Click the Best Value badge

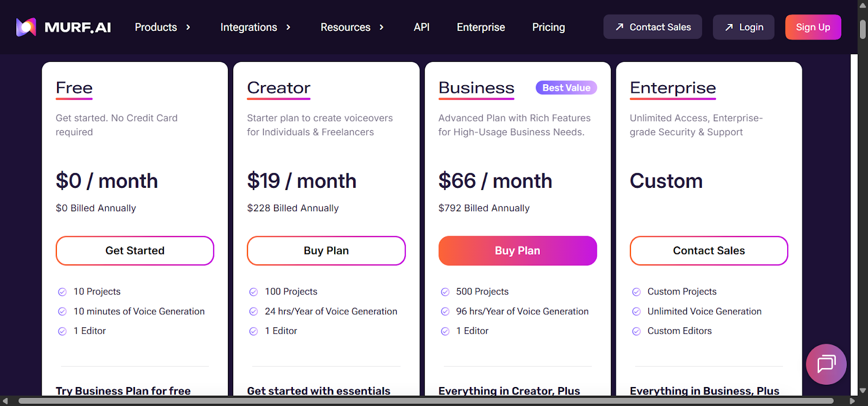point(566,88)
